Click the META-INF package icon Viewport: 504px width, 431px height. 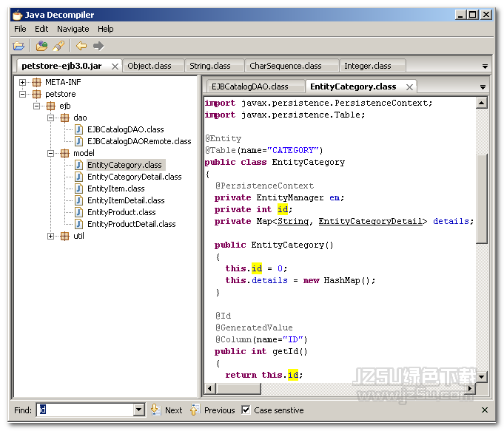click(x=37, y=82)
